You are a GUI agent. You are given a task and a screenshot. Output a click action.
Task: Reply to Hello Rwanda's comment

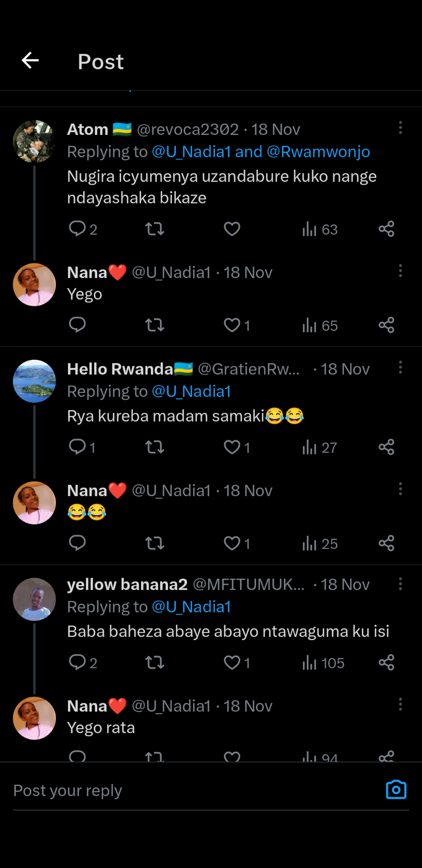(78, 447)
